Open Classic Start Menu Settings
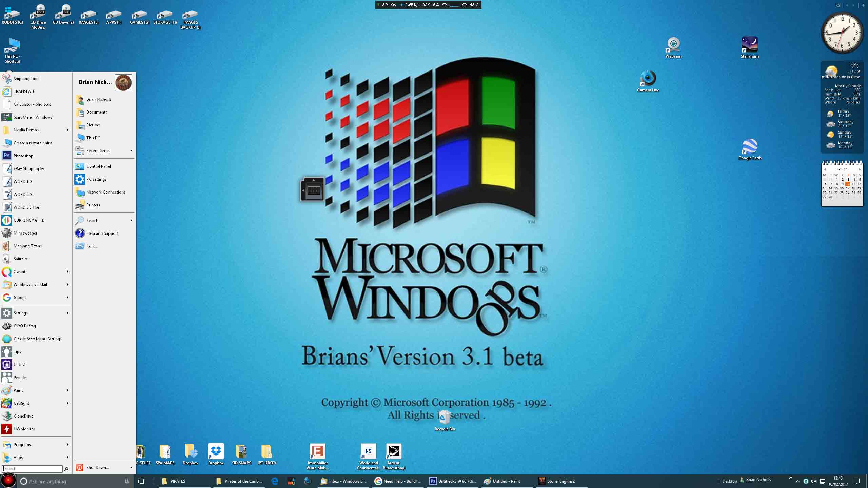Viewport: 868px width, 488px height. pyautogui.click(x=36, y=339)
